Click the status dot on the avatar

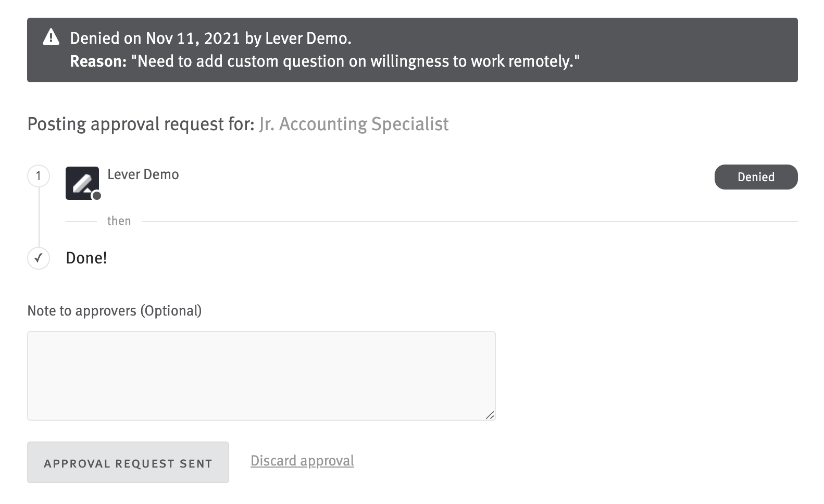point(97,196)
